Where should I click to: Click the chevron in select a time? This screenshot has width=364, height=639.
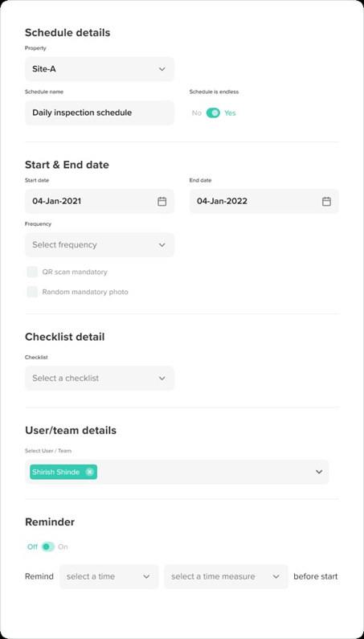pyautogui.click(x=146, y=576)
